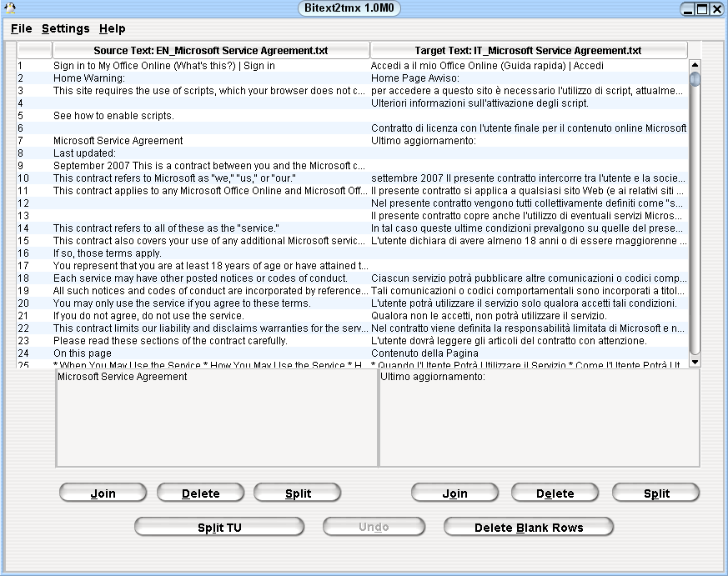
Task: Select source cell "This contract refers to Microsoft as…"
Action: (211, 178)
